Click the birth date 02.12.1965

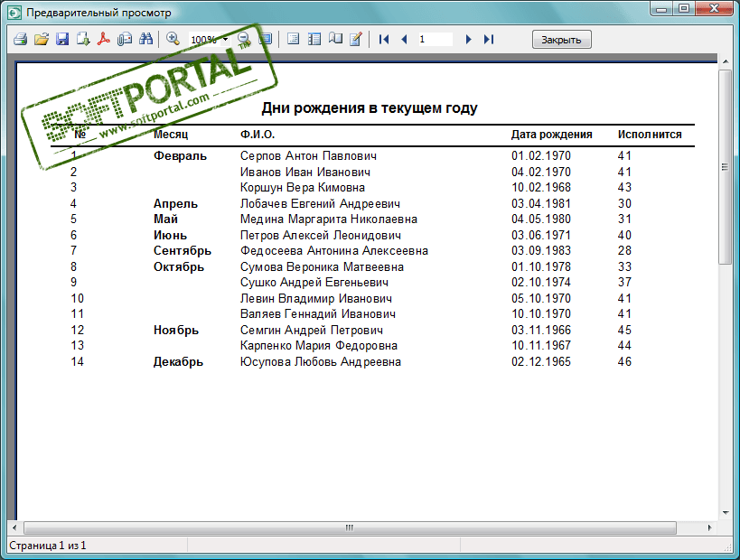(541, 361)
